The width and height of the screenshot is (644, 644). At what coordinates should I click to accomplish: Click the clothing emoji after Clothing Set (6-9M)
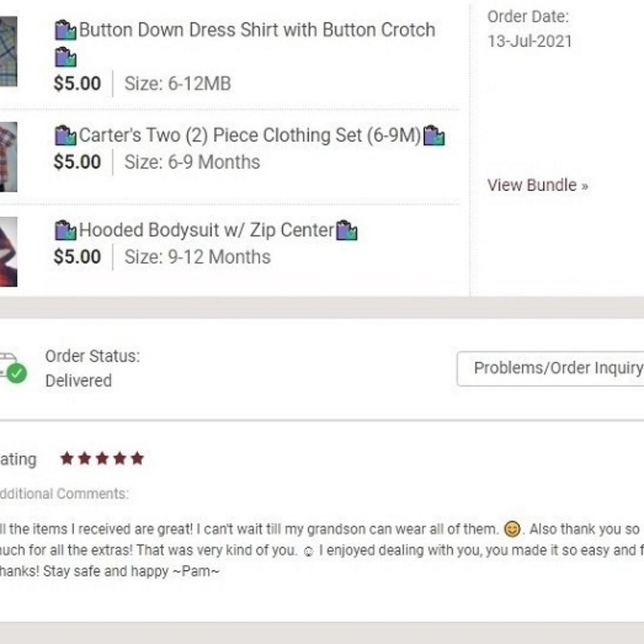tap(434, 136)
